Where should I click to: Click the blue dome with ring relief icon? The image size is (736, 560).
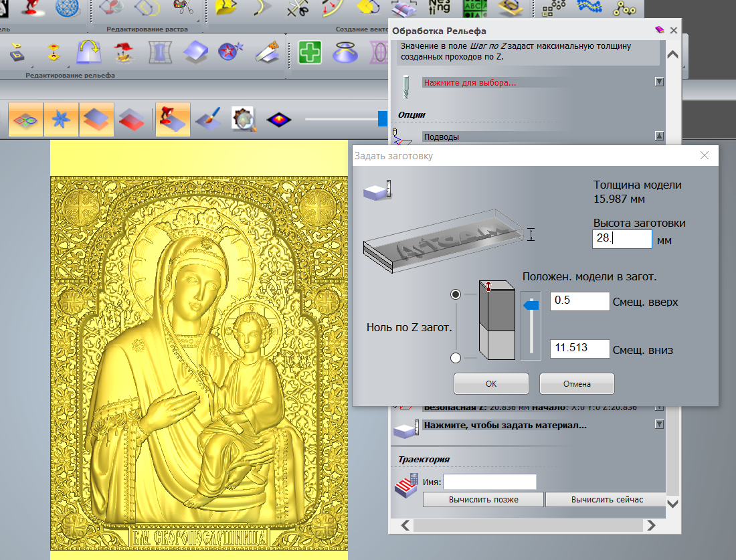coord(345,52)
